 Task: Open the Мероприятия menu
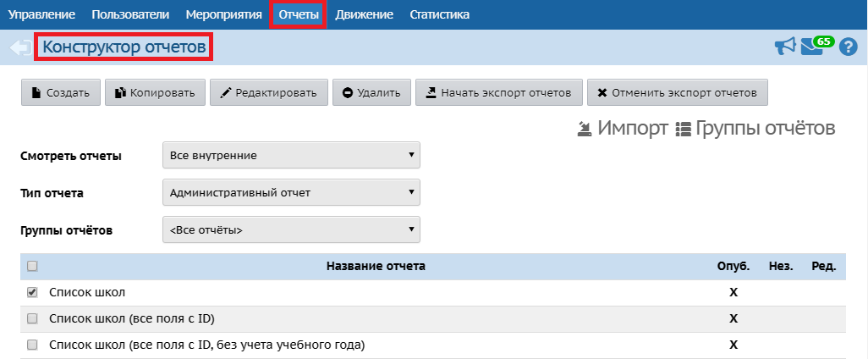click(x=223, y=14)
